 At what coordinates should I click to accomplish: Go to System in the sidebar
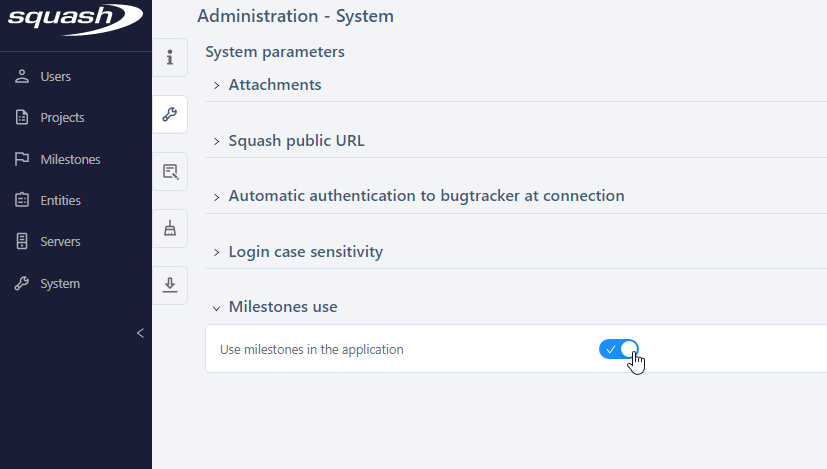(59, 284)
